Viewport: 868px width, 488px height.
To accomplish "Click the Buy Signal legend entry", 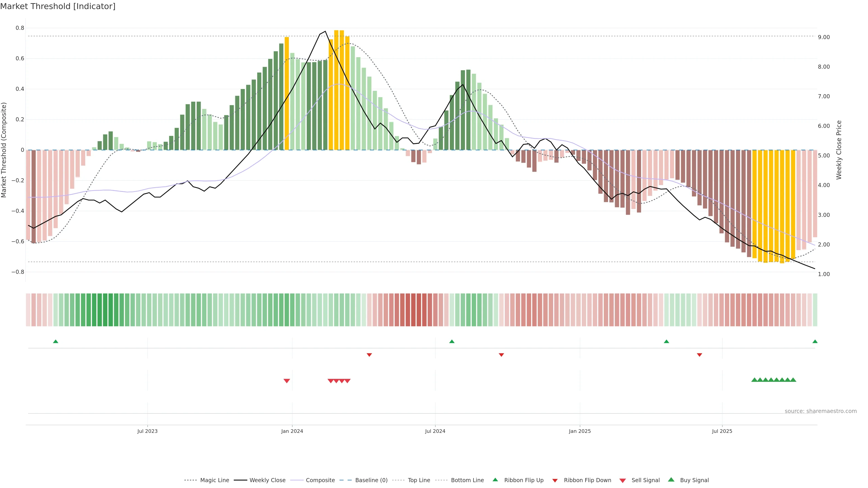I will coord(694,480).
